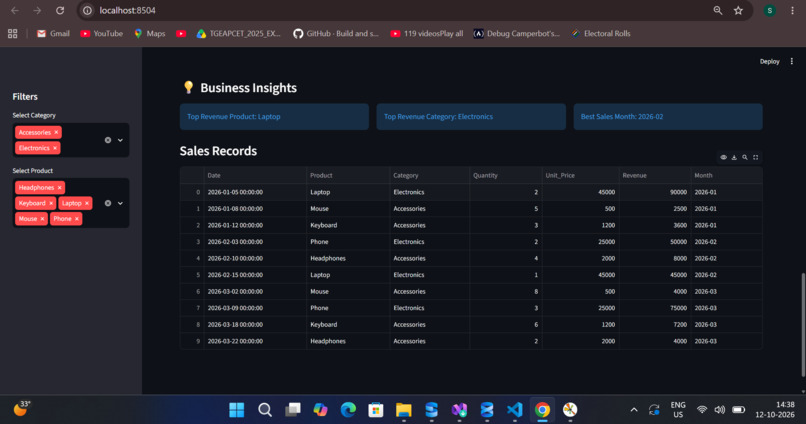Open the labeled YouTube bookmark
The height and width of the screenshot is (424, 806).
101,33
